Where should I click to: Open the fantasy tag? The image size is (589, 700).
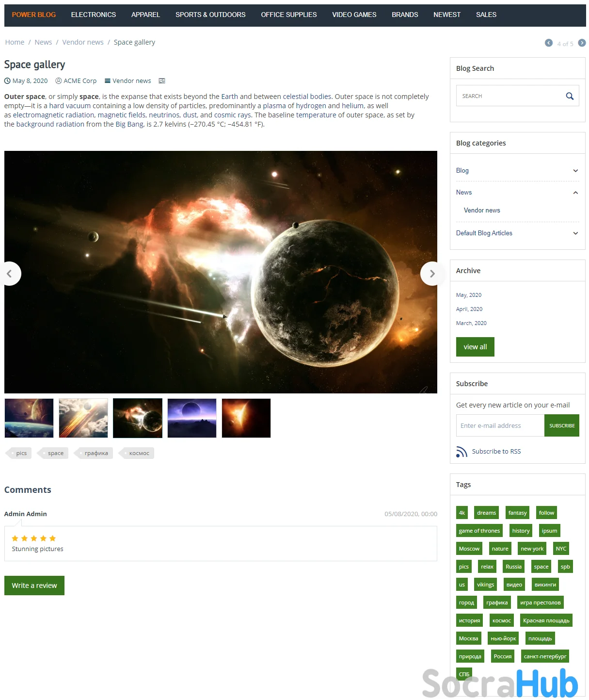pyautogui.click(x=517, y=513)
